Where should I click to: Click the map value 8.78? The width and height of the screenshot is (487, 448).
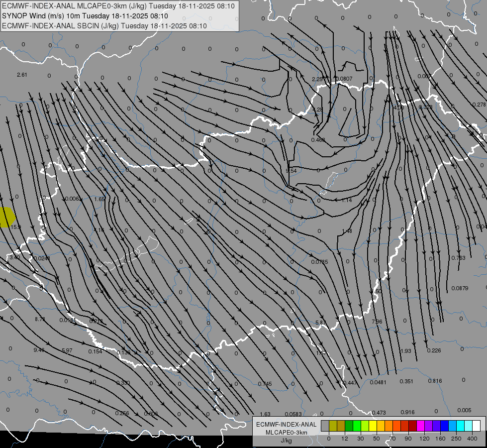coord(40,319)
